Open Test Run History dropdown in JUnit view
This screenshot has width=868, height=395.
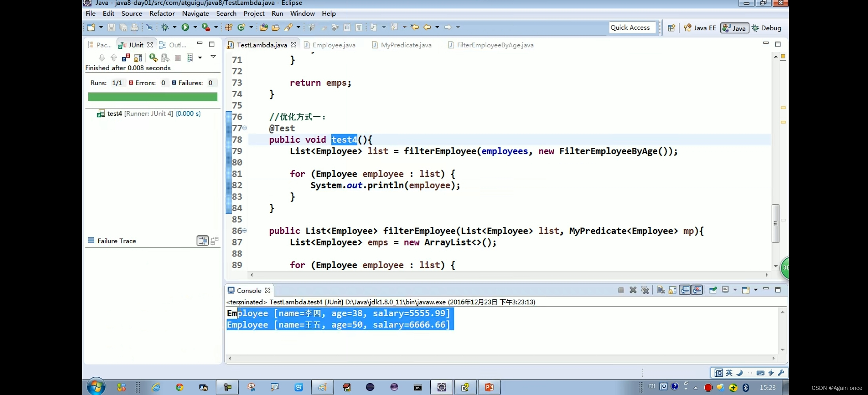(x=200, y=58)
